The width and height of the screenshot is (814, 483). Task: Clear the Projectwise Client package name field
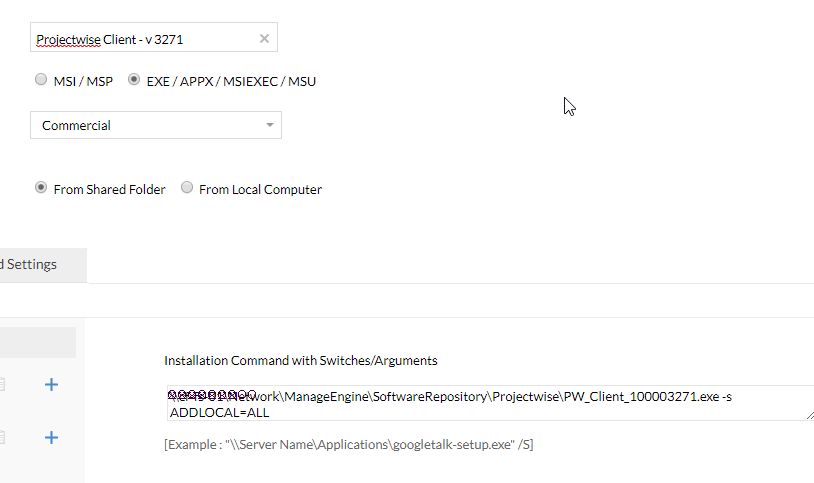pos(264,38)
